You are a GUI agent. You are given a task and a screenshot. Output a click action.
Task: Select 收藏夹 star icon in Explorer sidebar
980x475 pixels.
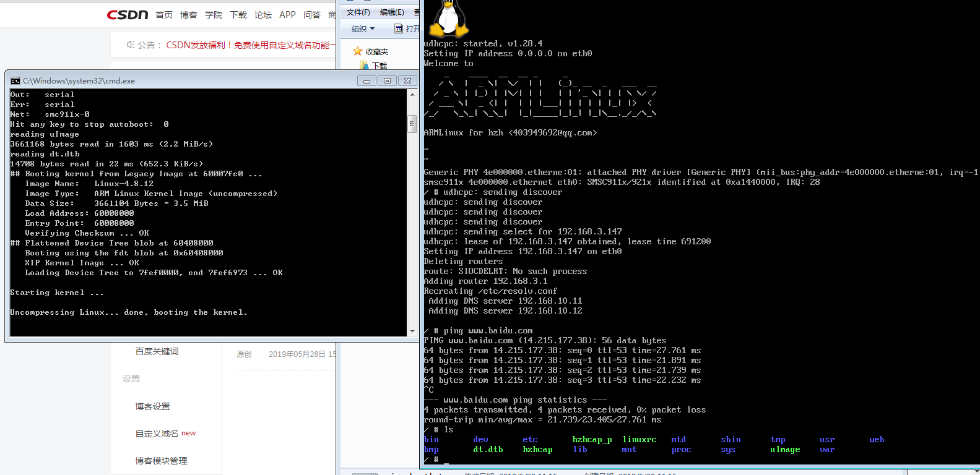(357, 51)
